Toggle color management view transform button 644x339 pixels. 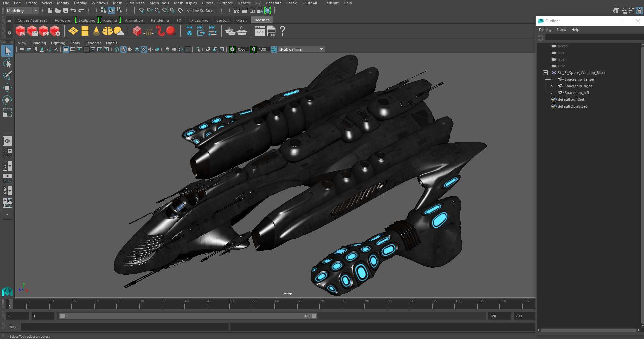[x=274, y=49]
